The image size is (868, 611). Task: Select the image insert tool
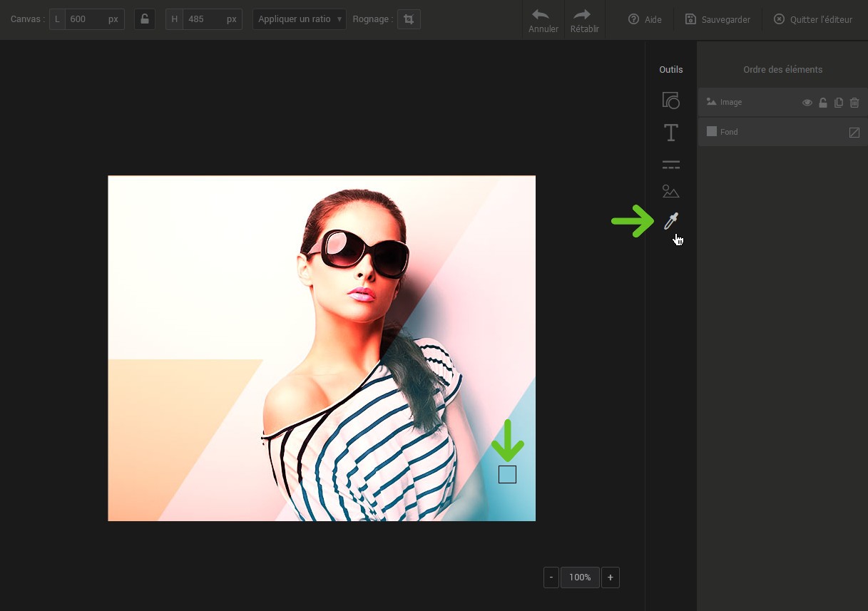point(670,192)
